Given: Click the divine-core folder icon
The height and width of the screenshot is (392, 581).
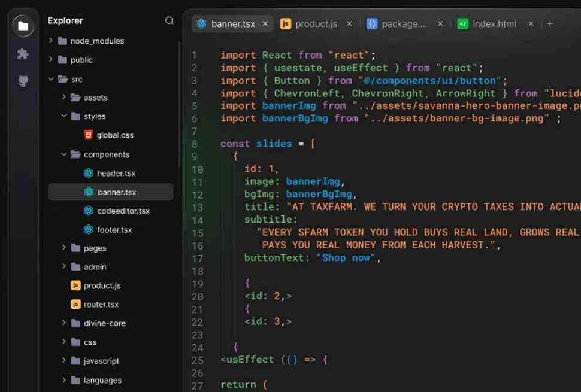Looking at the screenshot, I should 75,323.
